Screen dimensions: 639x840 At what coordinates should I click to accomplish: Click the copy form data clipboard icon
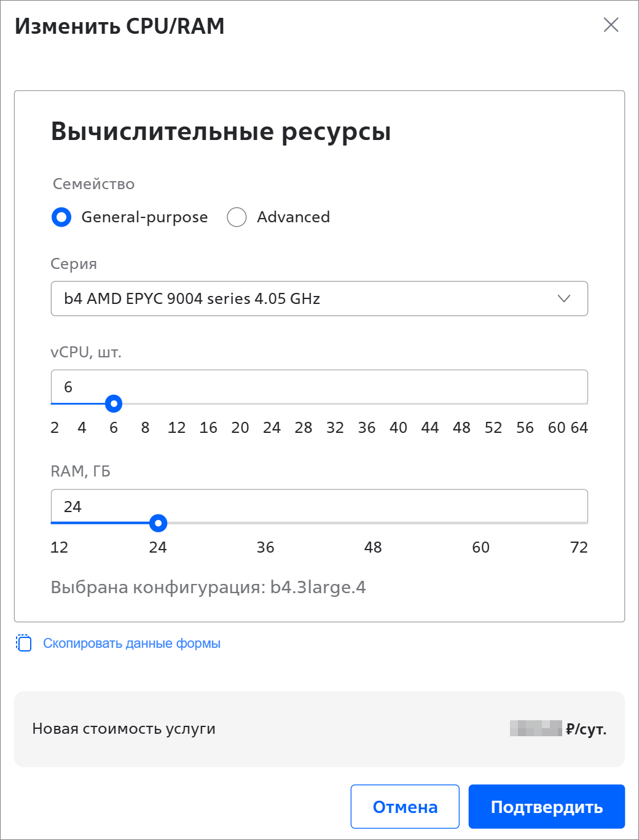(x=23, y=643)
